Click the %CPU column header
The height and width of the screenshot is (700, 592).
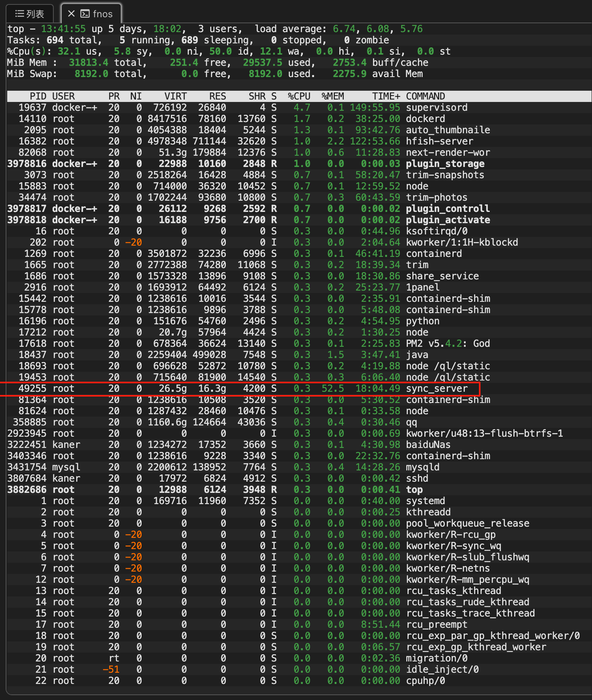pyautogui.click(x=299, y=96)
